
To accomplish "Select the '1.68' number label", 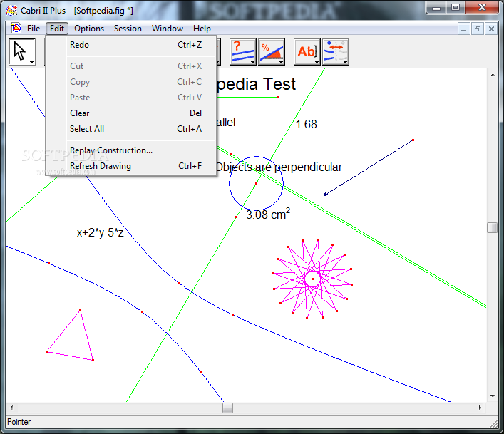I will 306,124.
